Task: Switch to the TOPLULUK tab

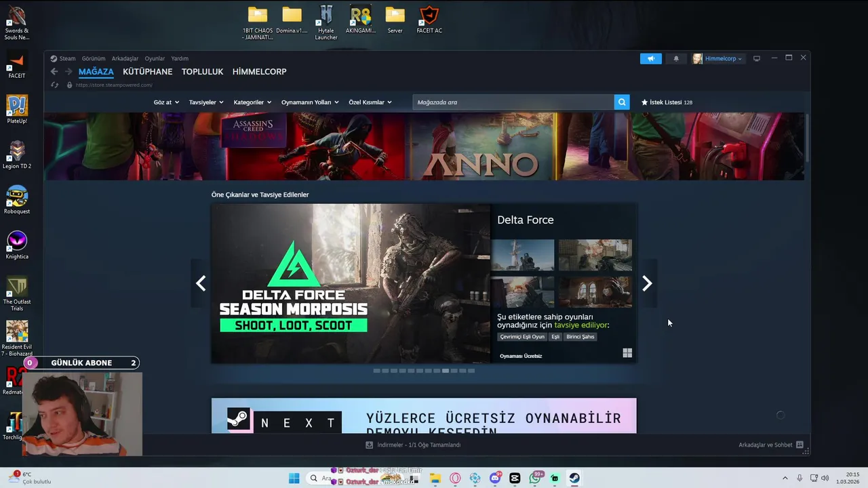Action: [202, 72]
